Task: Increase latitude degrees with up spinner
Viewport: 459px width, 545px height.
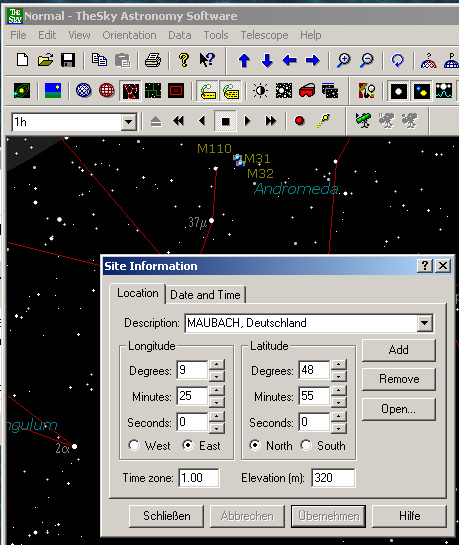Action: (339, 364)
